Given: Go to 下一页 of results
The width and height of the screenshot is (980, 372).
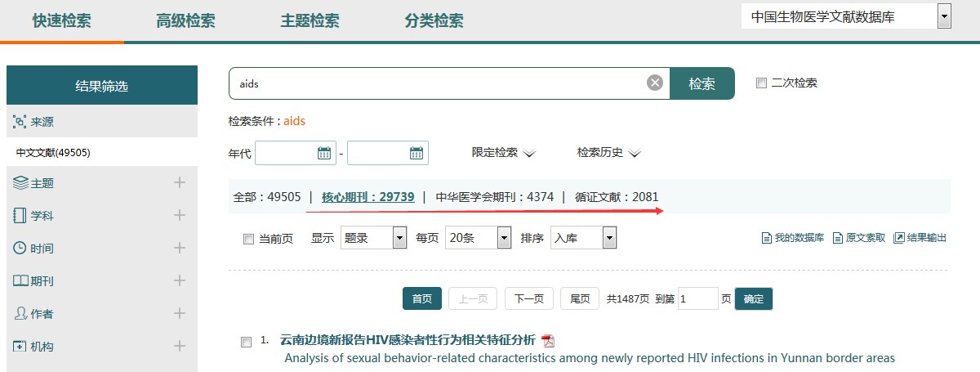Looking at the screenshot, I should coord(528,298).
